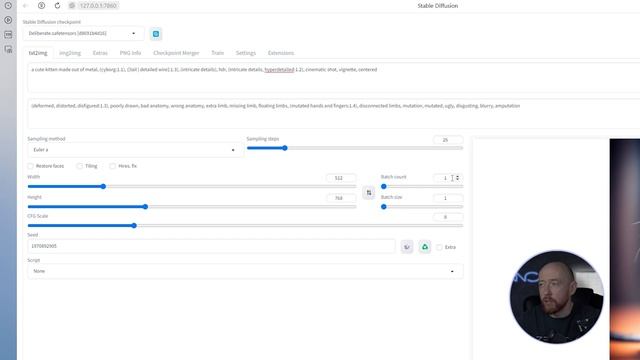This screenshot has height=360, width=640.
Task: Click in the positive prompt text box
Action: coord(333,78)
